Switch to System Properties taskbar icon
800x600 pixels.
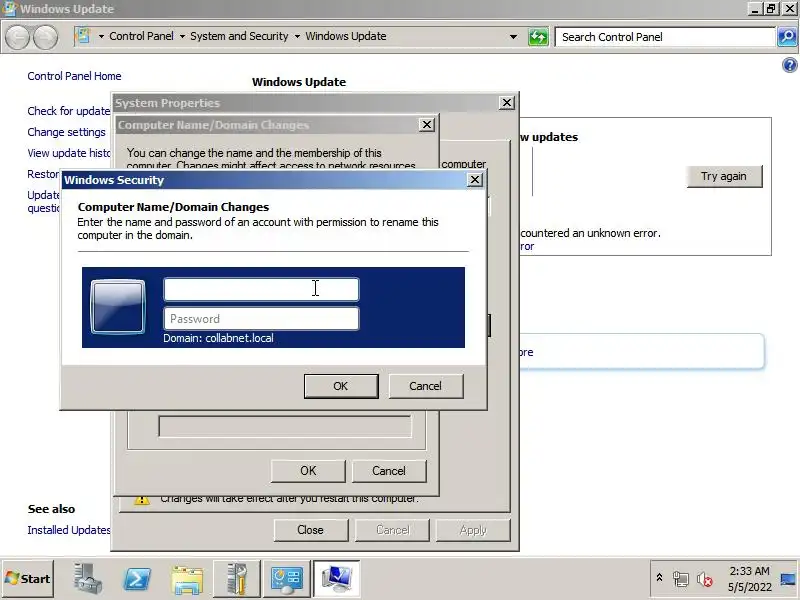coord(336,579)
